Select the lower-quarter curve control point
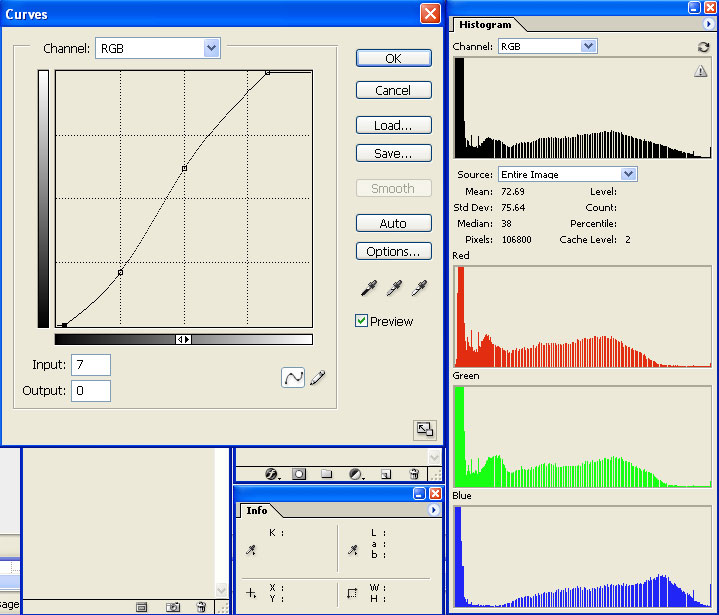This screenshot has width=719, height=615. coord(121,272)
